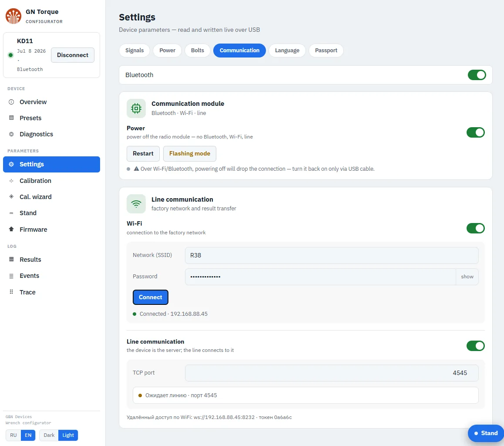Click the green connection status dot near KD11

click(x=10, y=55)
